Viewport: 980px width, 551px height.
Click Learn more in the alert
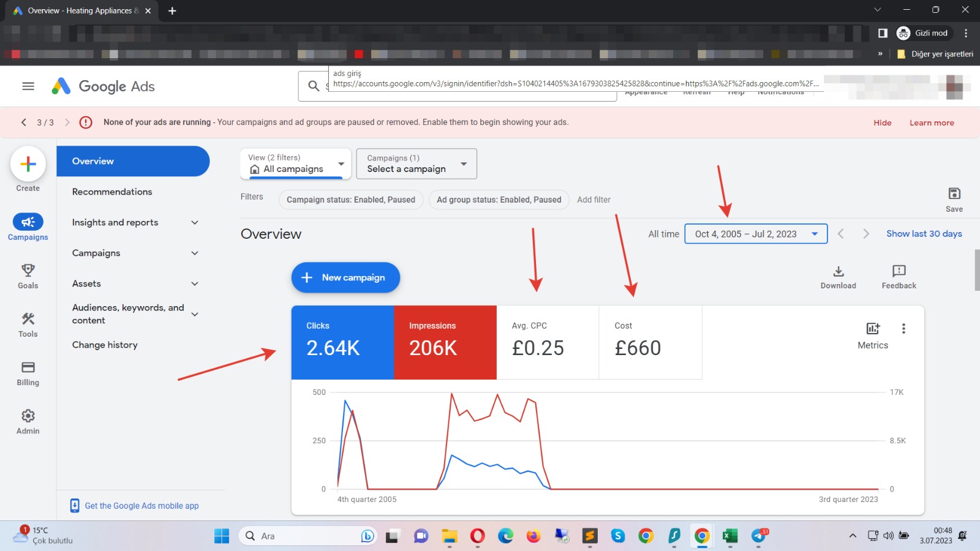tap(932, 122)
